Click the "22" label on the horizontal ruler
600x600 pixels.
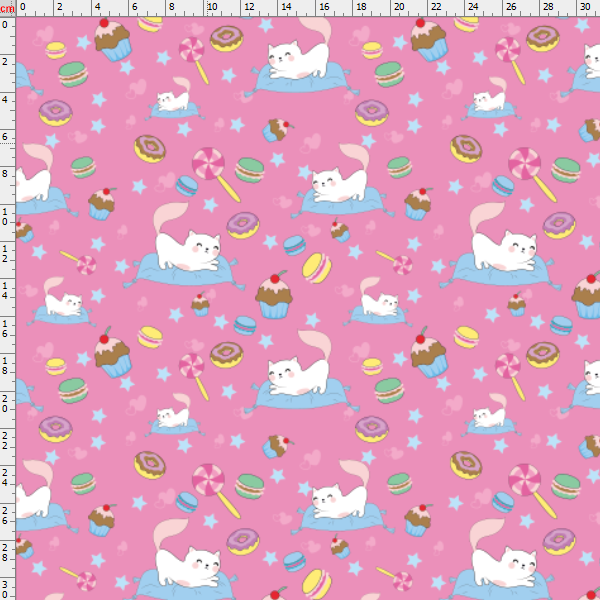[436, 7]
